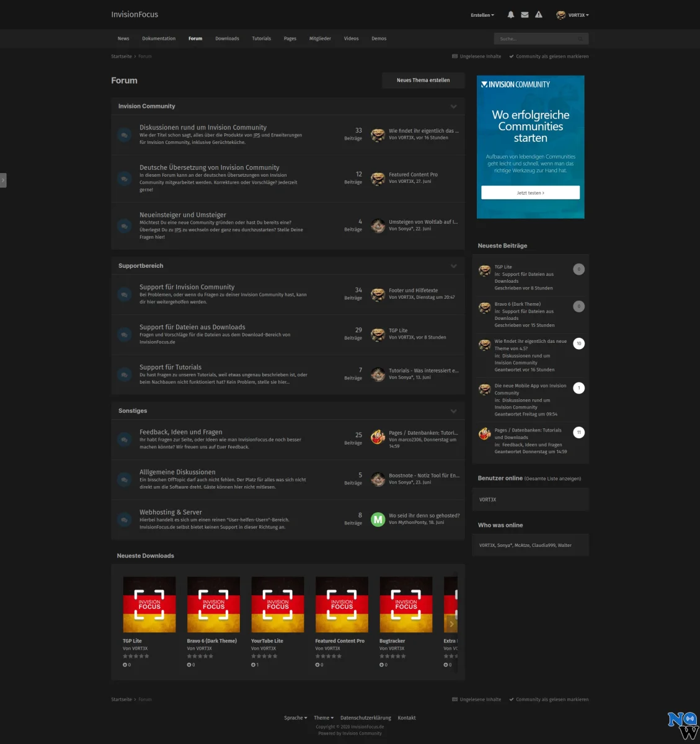700x744 pixels.
Task: Click the forum icon beside Support für Tutorials
Action: [x=125, y=374]
